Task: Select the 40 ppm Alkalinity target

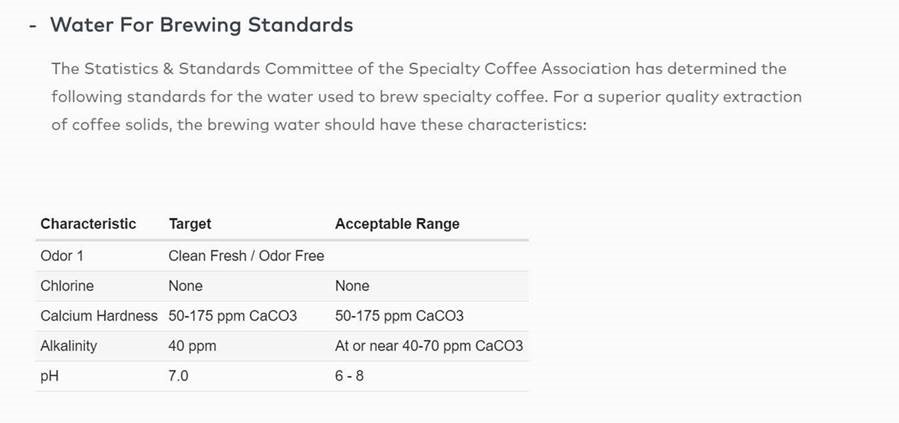Action: coord(192,346)
